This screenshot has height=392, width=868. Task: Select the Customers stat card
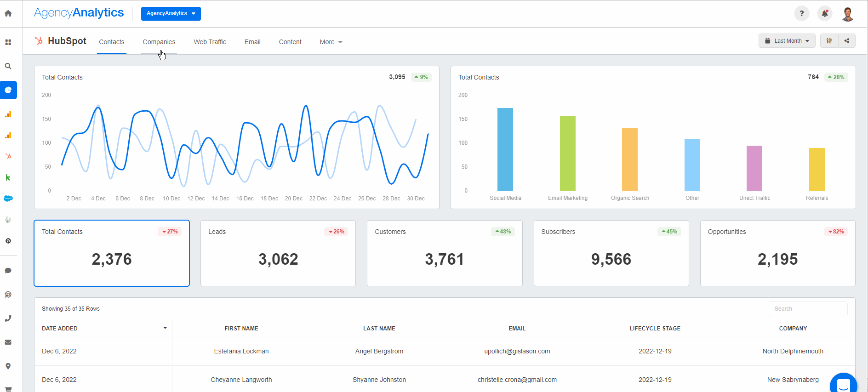445,253
